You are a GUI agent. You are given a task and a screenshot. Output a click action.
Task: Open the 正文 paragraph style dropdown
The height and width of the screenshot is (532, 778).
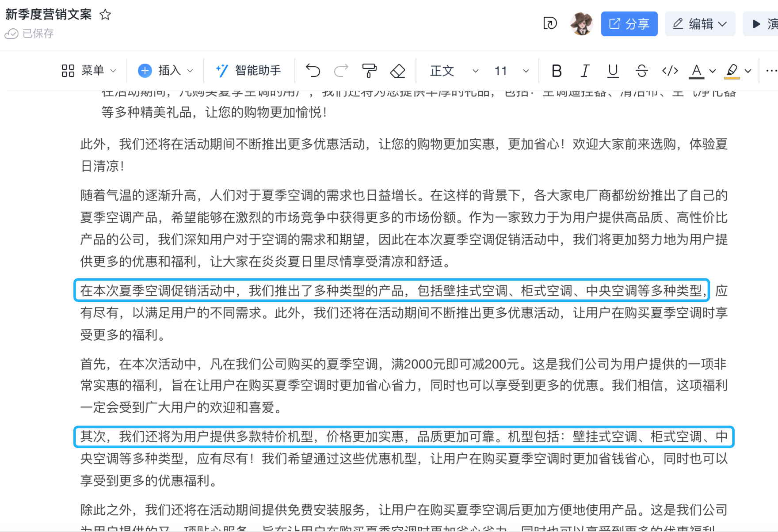(x=454, y=71)
